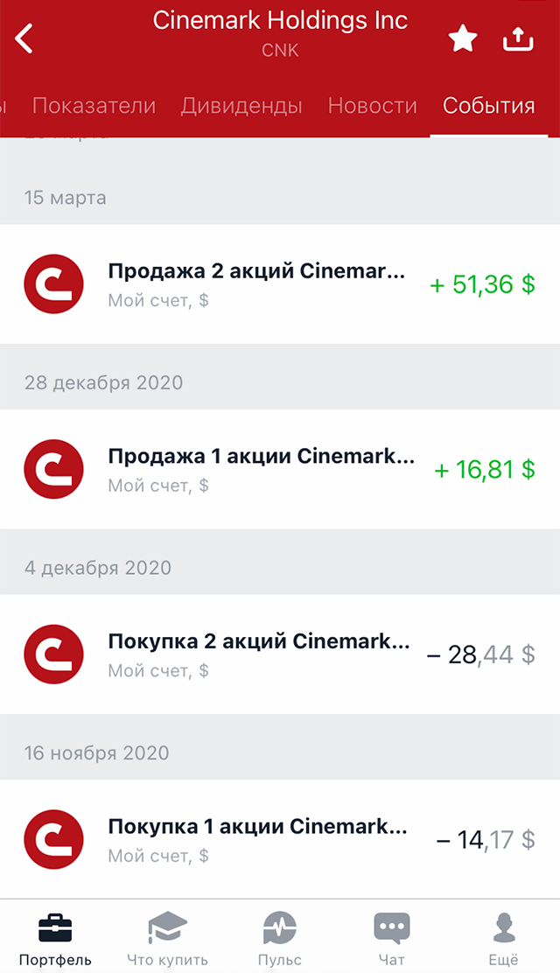Switch to the Дивиденды tab

(x=241, y=107)
